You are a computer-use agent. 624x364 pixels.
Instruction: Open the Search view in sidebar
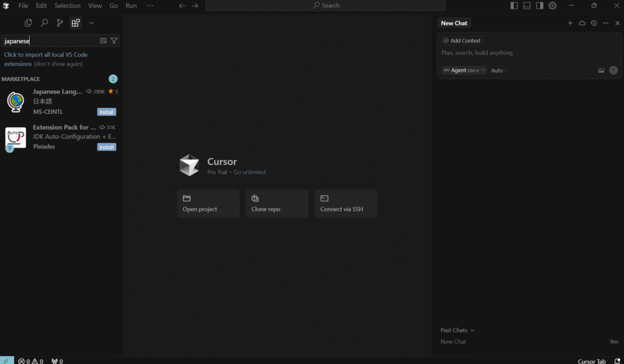click(x=44, y=23)
